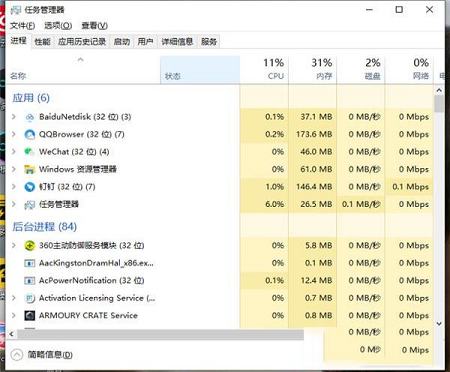450x372 pixels.
Task: Sort by the 内存 column header
Action: coord(312,69)
